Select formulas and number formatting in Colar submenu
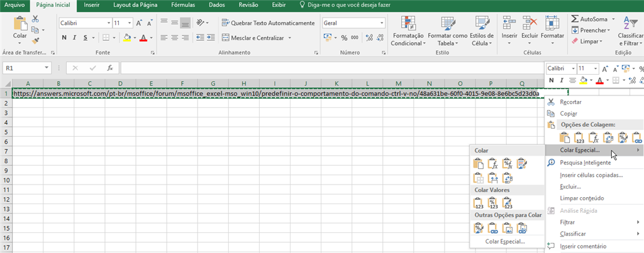Screen dimensions: 644x253 508,164
